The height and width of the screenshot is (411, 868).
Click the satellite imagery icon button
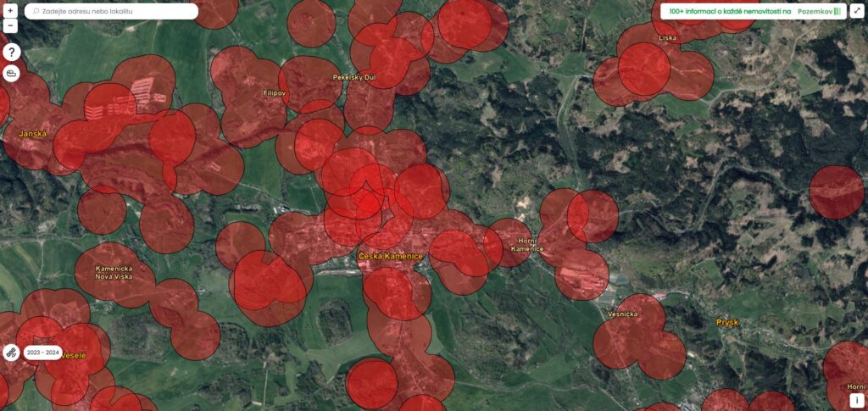click(x=12, y=353)
